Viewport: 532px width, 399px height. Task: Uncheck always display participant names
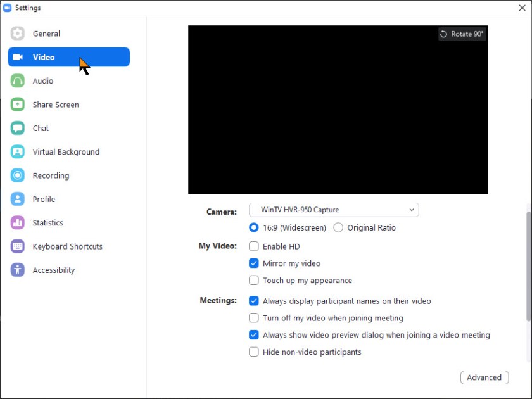(253, 301)
